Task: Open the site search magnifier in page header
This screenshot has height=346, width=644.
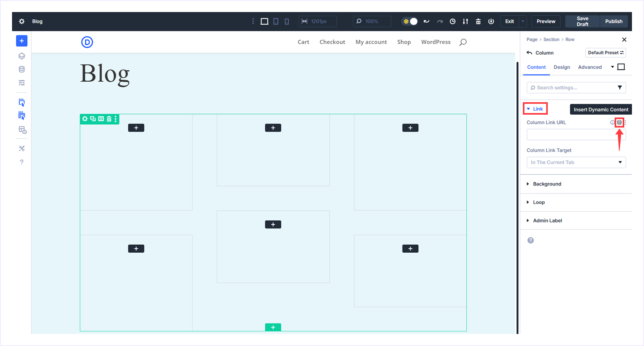Action: [463, 42]
